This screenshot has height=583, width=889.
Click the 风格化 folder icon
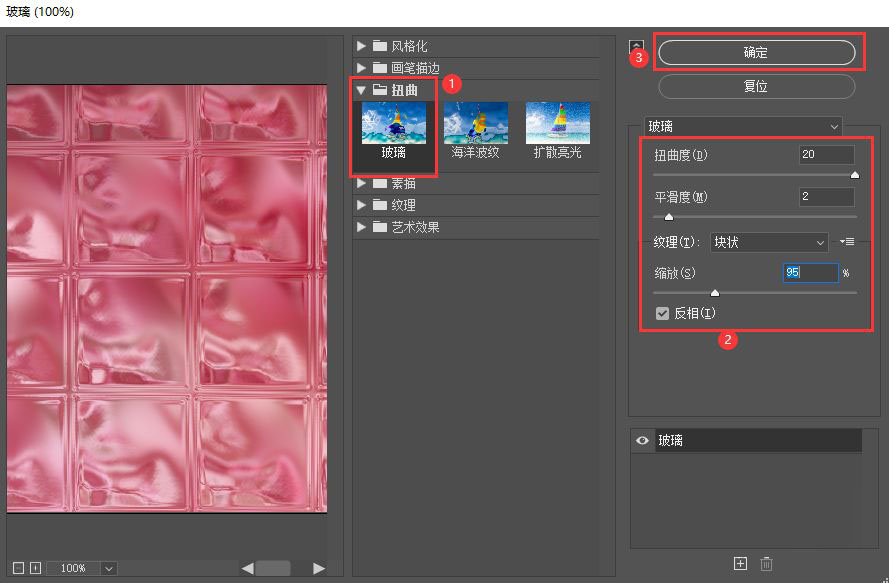[380, 45]
